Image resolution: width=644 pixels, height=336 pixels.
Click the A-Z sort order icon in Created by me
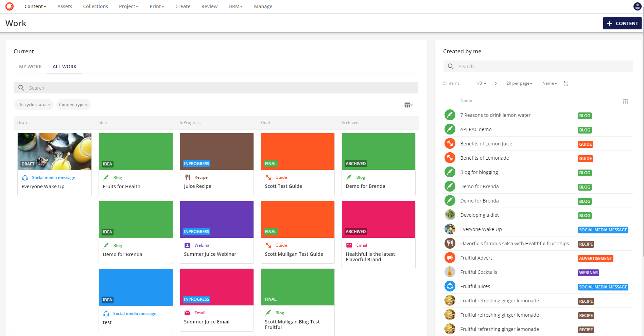coord(565,83)
